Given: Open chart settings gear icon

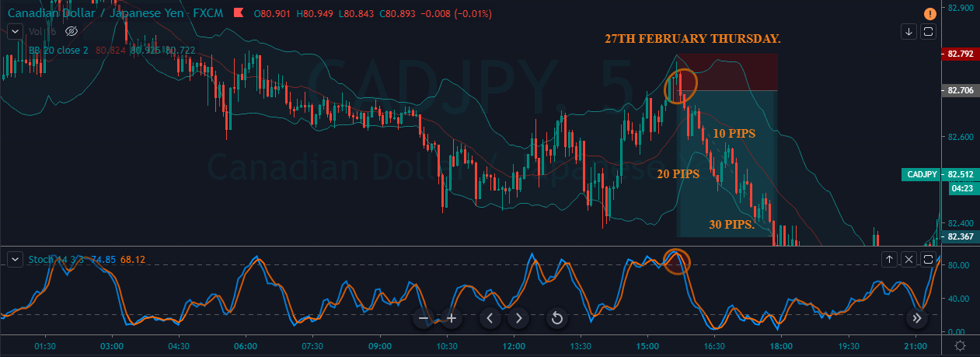Looking at the screenshot, I should (961, 346).
